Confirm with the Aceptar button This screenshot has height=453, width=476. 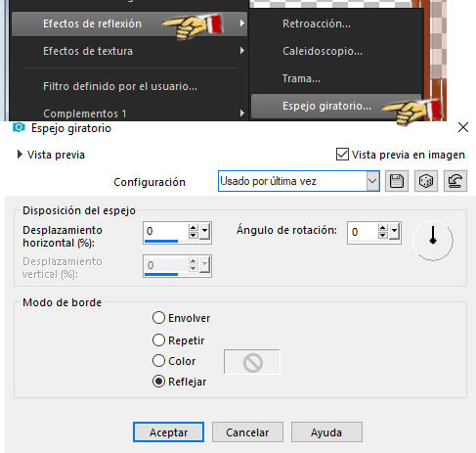[168, 432]
